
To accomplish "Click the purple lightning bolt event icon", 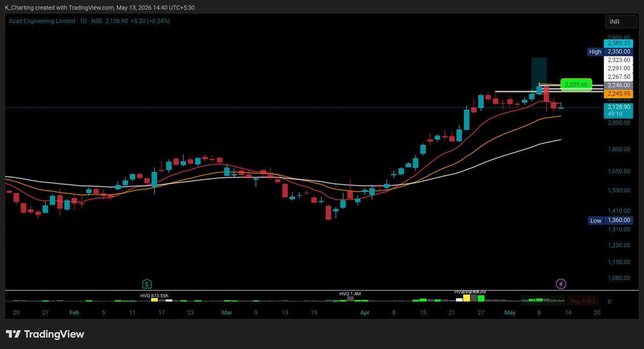I will [561, 284].
